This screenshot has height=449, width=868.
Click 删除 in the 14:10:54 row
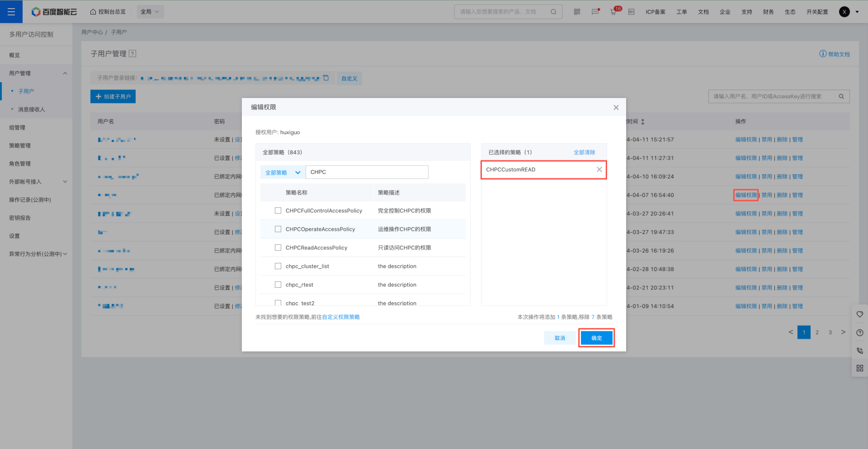click(x=782, y=306)
